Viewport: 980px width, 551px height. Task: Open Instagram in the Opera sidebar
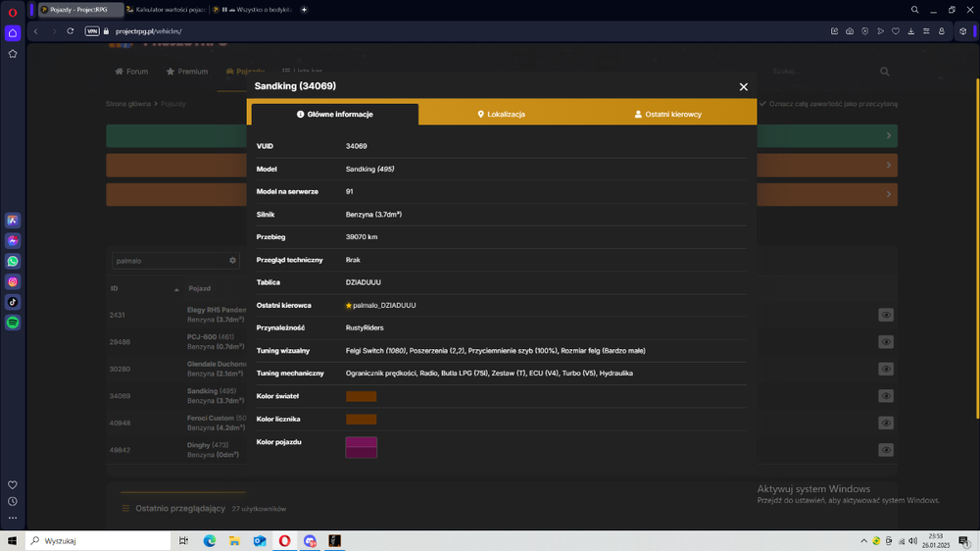pos(13,282)
